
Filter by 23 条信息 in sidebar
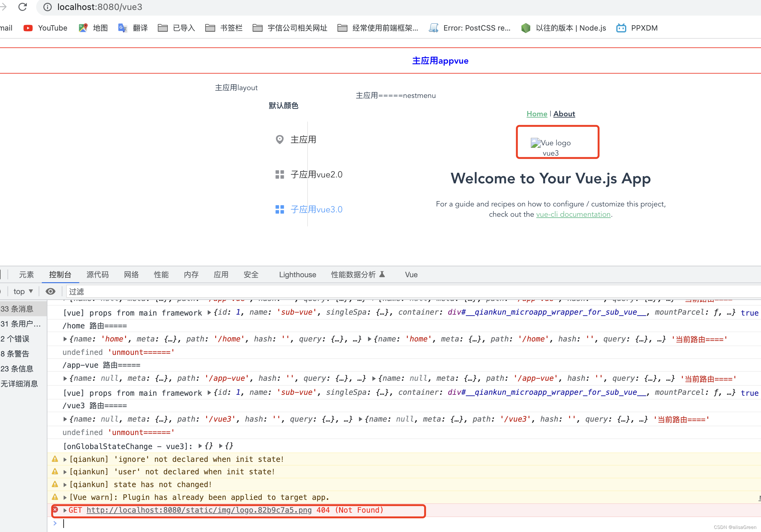click(23, 369)
